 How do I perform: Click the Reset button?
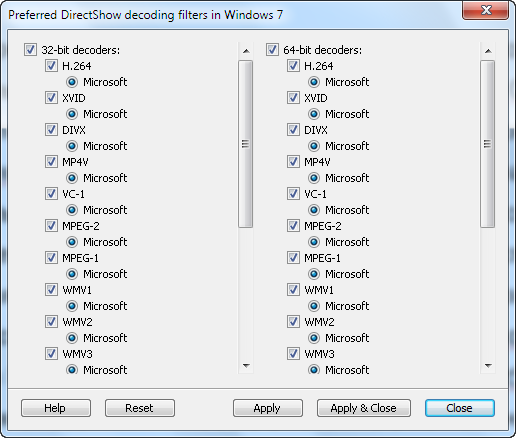click(140, 408)
